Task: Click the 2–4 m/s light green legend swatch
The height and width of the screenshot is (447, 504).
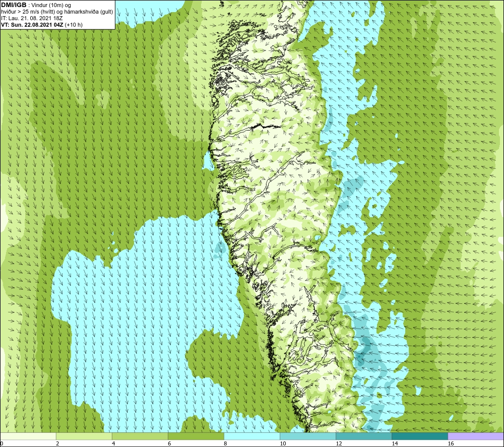Action: click(84, 436)
